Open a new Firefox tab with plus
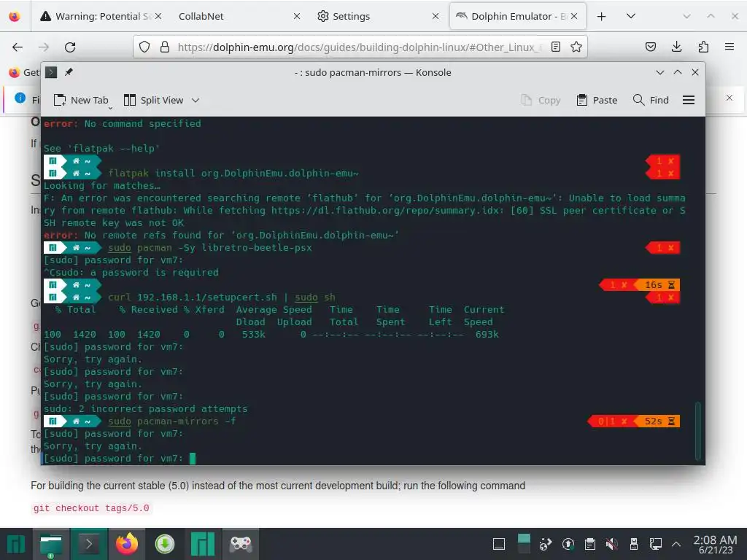The height and width of the screenshot is (560, 747). [602, 16]
